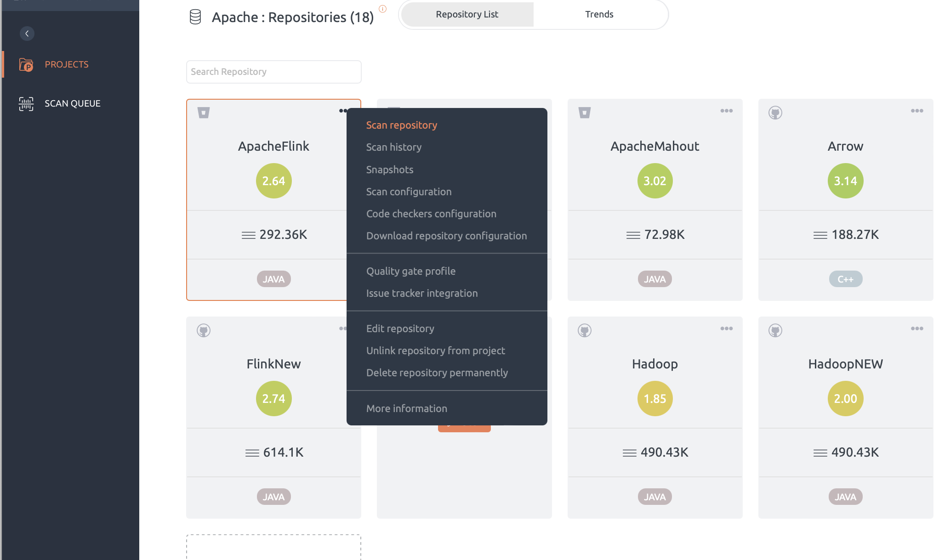Screen dimensions: 939x560
Task: Click the Bitbucket icon on ApacheFlink card
Action: (204, 113)
